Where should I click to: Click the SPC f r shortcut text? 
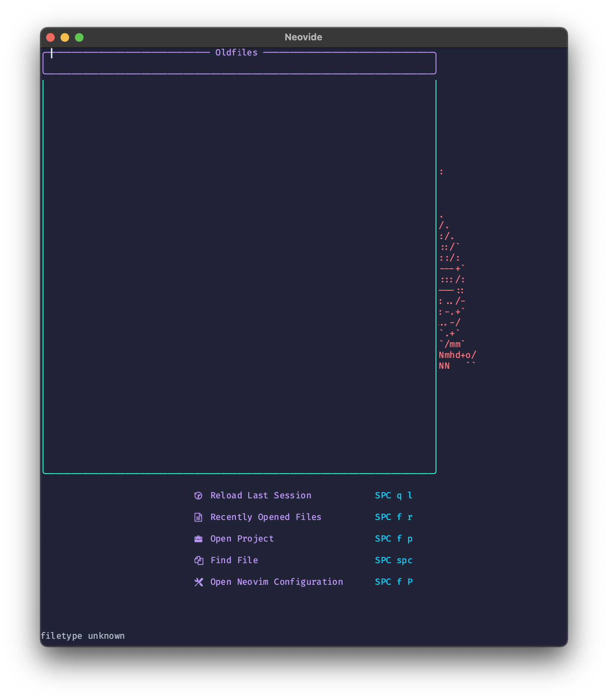click(x=394, y=517)
